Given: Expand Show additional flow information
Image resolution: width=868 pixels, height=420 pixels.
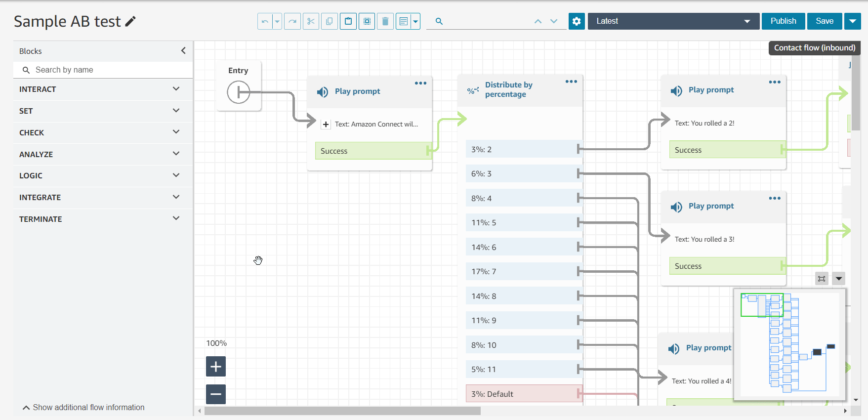Looking at the screenshot, I should click(x=83, y=408).
